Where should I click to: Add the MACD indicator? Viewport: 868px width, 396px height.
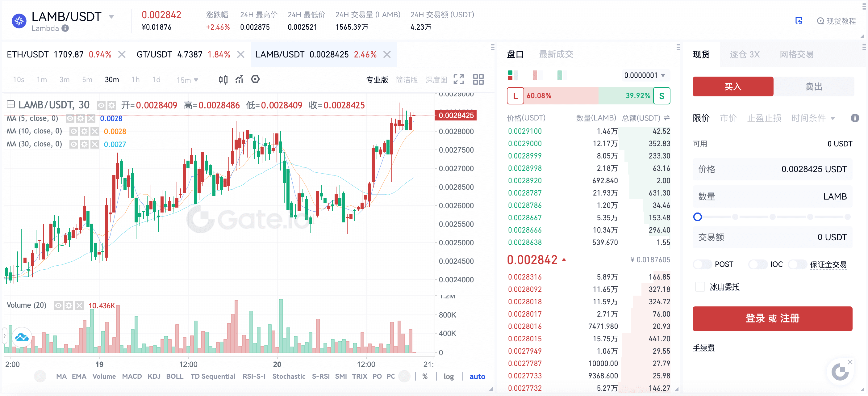click(x=132, y=376)
